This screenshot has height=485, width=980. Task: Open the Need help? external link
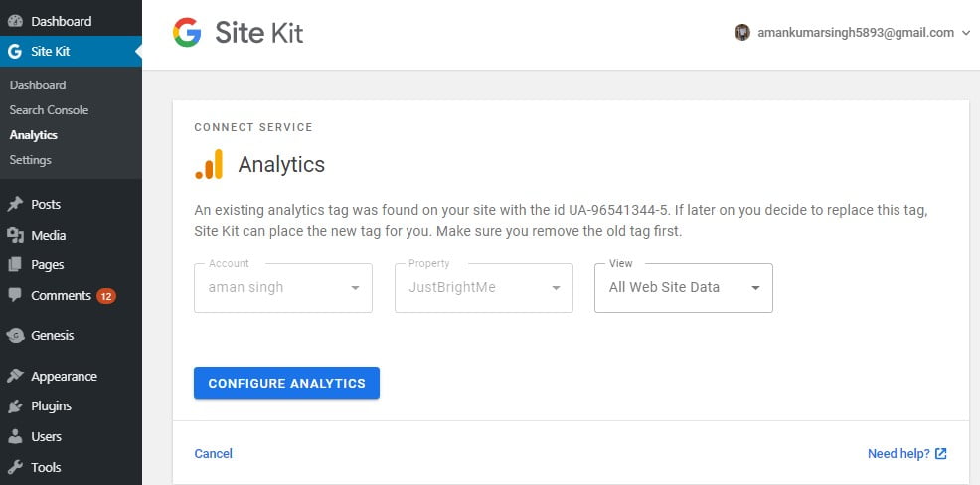906,454
